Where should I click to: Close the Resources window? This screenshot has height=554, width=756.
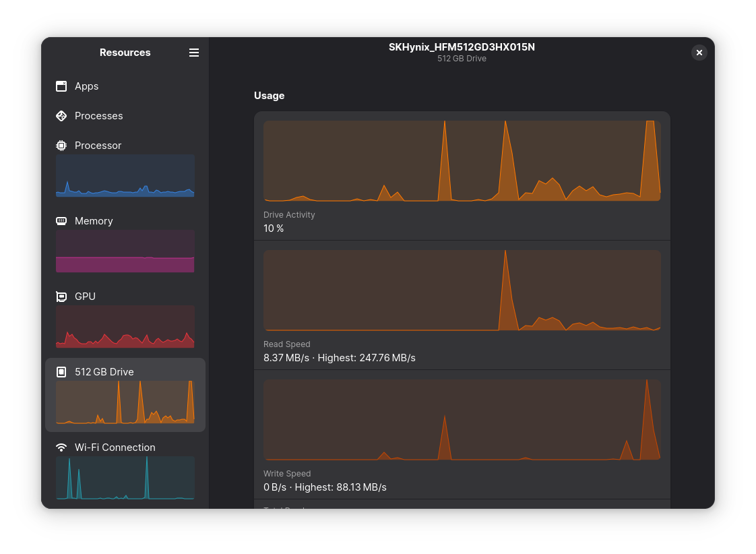(699, 53)
